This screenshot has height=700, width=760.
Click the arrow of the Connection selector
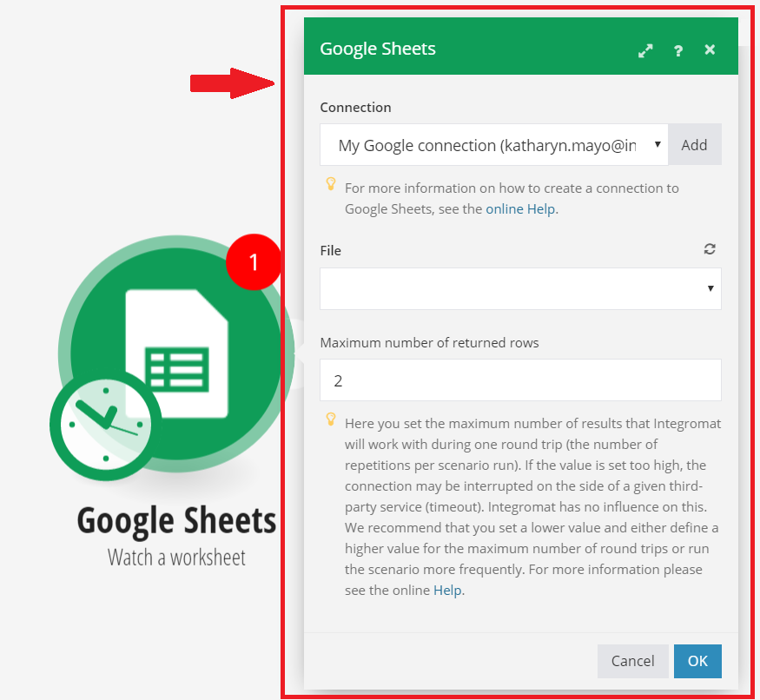(658, 145)
